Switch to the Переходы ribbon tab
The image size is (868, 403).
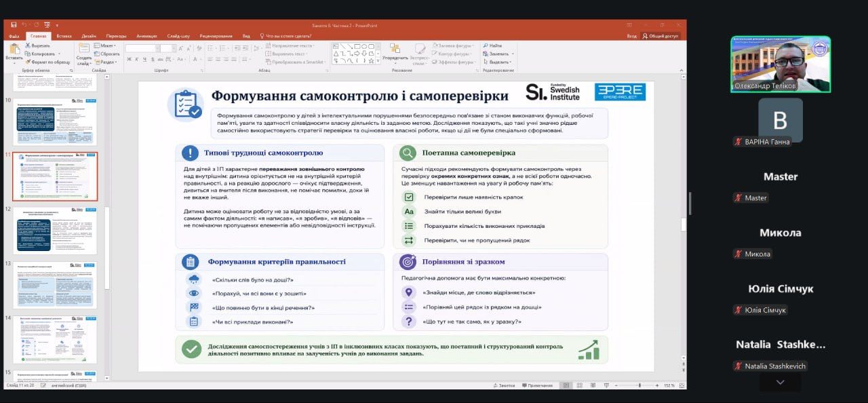[x=116, y=36]
